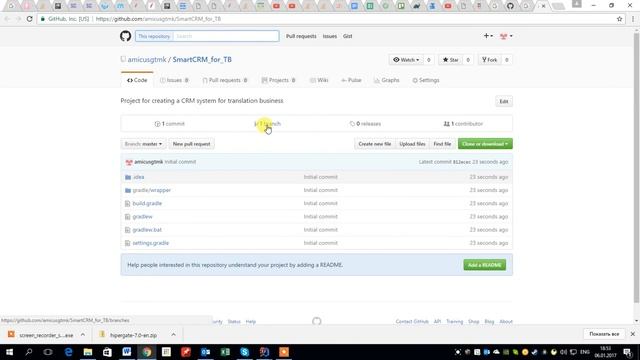This screenshot has width=640, height=360.
Task: Open the user avatar dropdown in header
Action: 506,36
